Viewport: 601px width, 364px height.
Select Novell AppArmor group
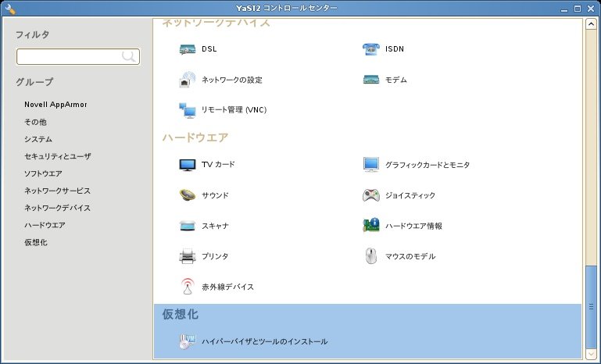[x=55, y=104]
